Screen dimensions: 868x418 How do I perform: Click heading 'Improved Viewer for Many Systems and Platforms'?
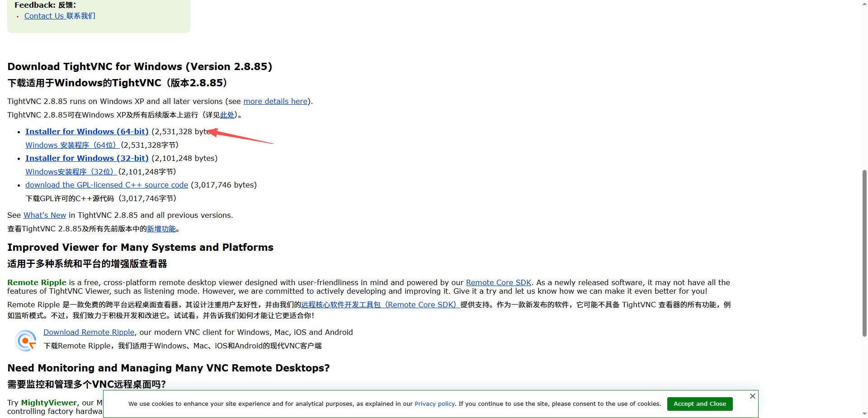click(x=140, y=247)
